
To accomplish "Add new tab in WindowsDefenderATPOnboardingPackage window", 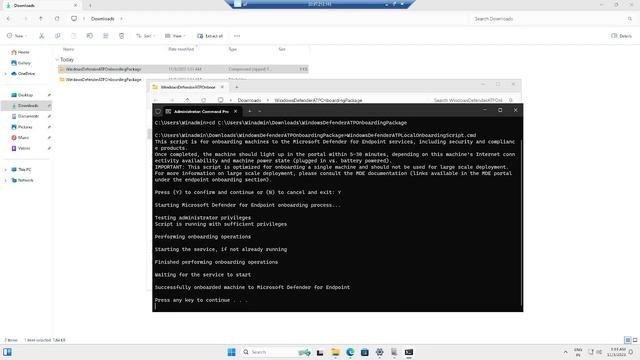I will (x=236, y=87).
